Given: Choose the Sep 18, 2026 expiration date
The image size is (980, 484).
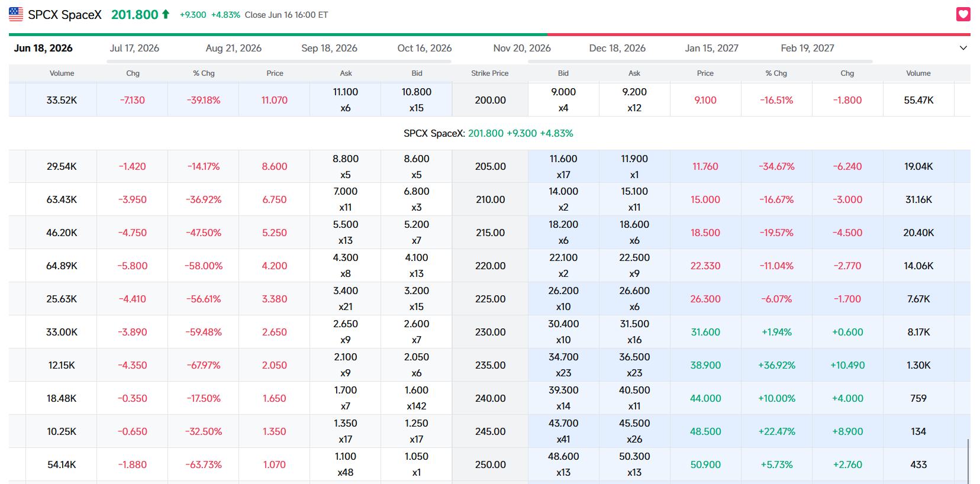Looking at the screenshot, I should point(330,48).
